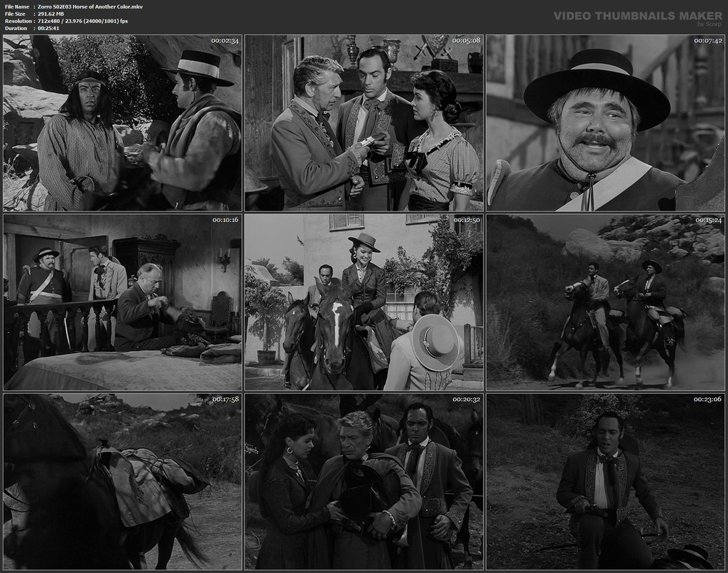Open the night group thumbnail at 00:20:32

(x=364, y=481)
